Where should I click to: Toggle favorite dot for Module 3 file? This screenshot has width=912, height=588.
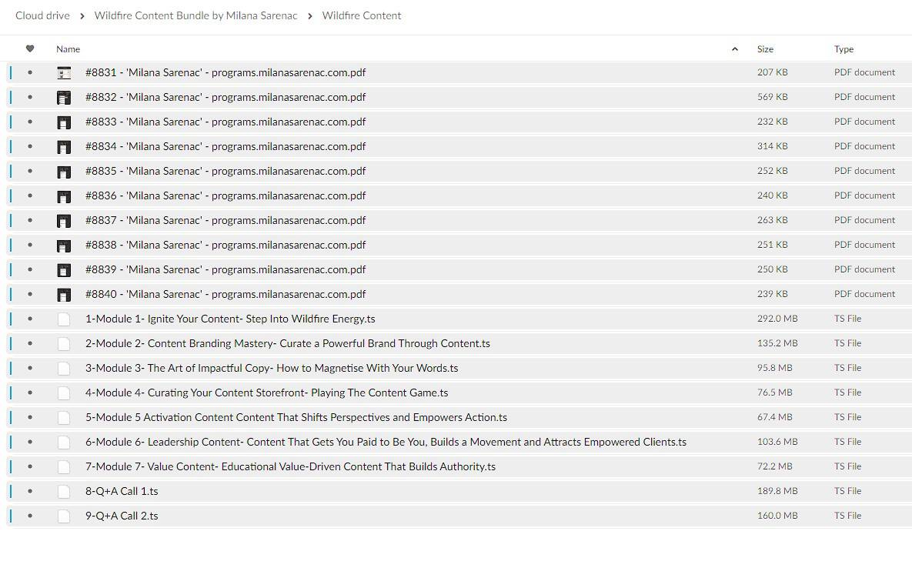(30, 368)
